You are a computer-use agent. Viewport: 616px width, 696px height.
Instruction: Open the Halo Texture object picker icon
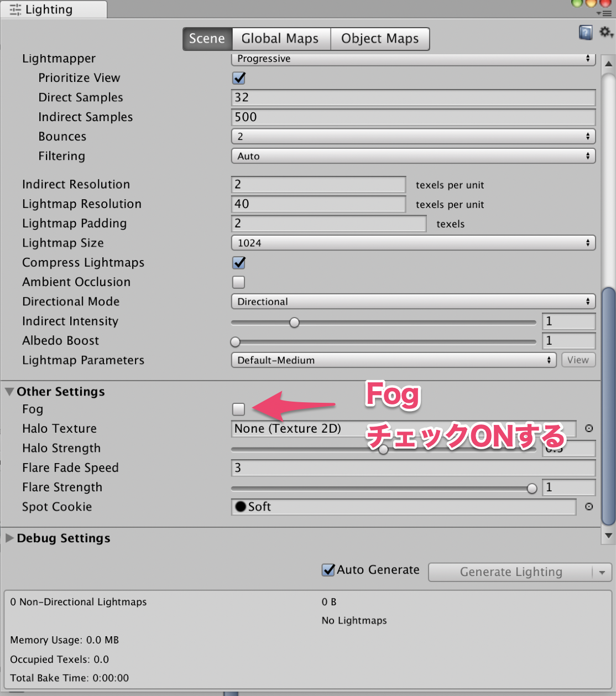589,429
